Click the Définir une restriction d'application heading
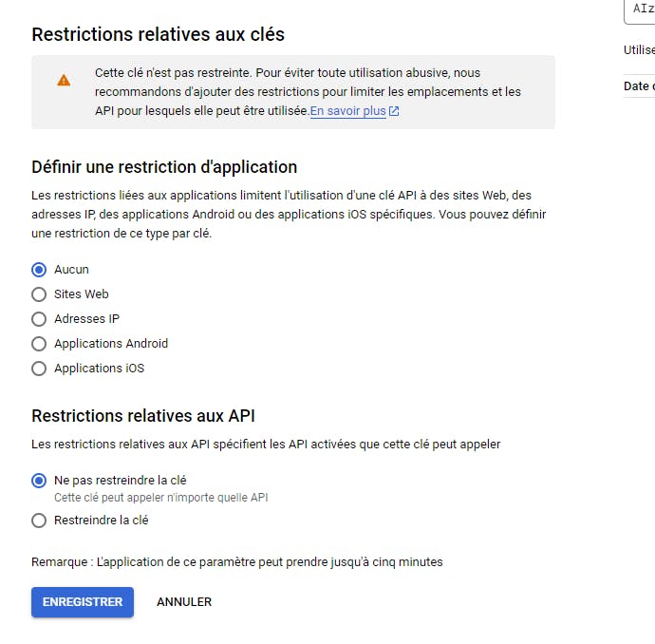Viewport: 655px width, 644px height. [x=164, y=167]
